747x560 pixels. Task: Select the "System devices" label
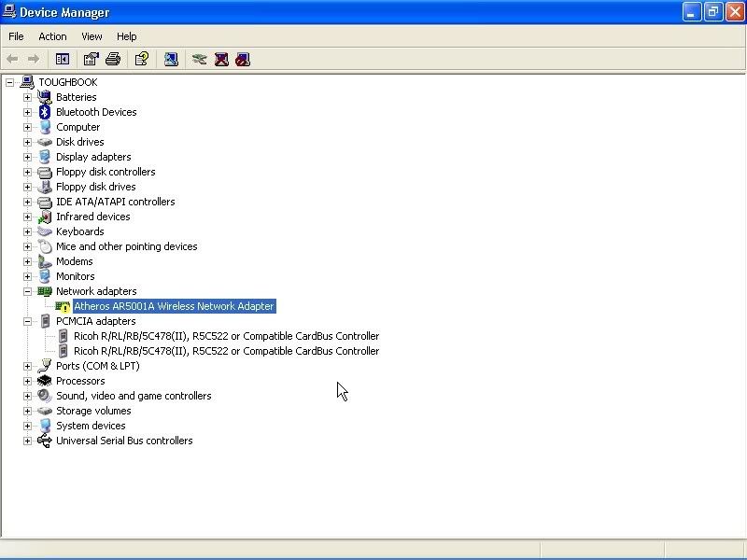click(x=91, y=426)
